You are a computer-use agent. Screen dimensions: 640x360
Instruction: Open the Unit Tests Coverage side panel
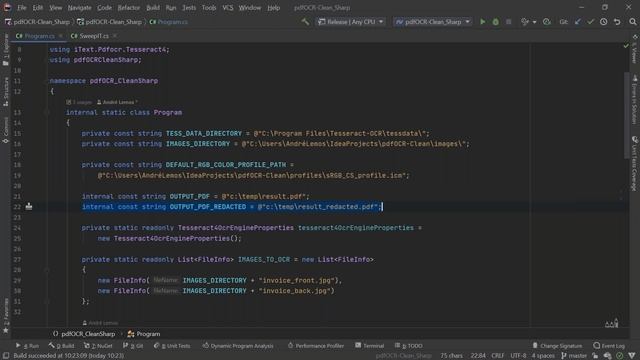point(635,163)
